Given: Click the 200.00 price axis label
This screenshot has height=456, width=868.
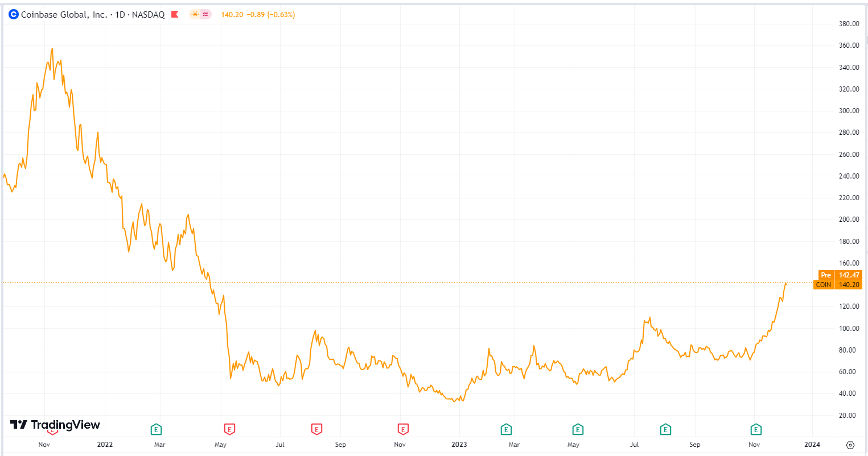Looking at the screenshot, I should (849, 219).
